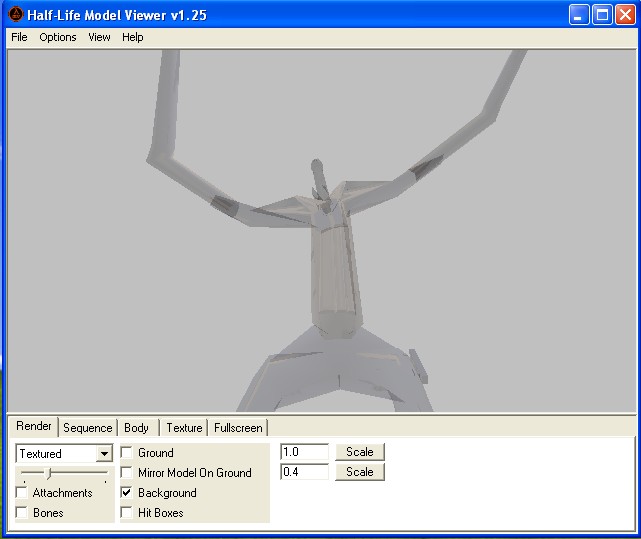Open the File menu
641x539 pixels.
tap(19, 37)
